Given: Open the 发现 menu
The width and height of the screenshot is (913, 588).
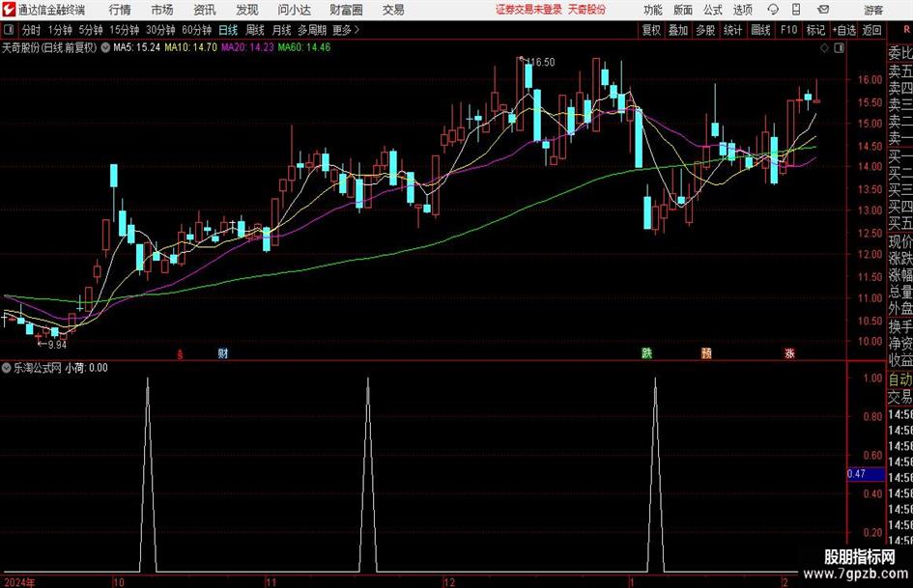Looking at the screenshot, I should tap(247, 10).
